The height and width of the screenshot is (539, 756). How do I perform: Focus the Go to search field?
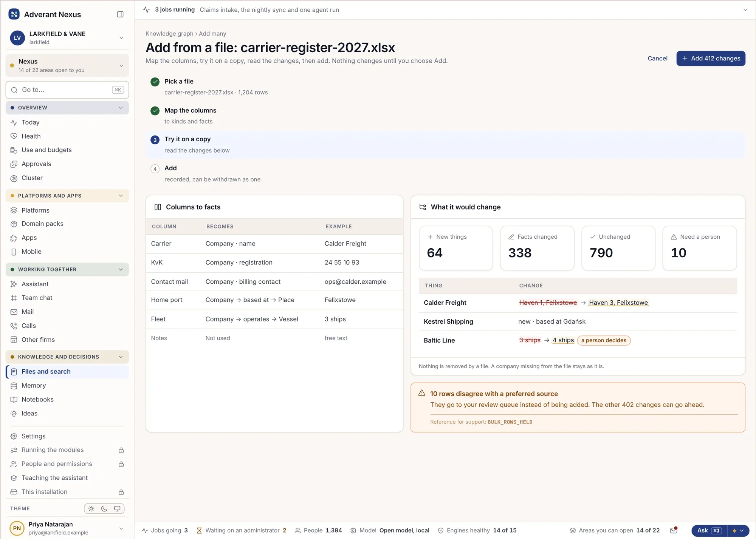coord(67,90)
